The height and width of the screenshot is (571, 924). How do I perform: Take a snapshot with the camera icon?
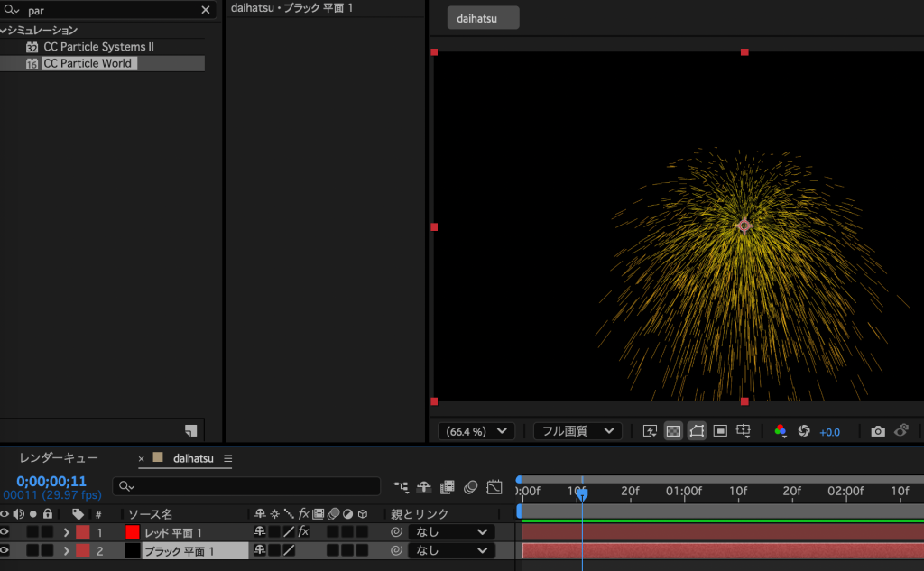coord(877,431)
